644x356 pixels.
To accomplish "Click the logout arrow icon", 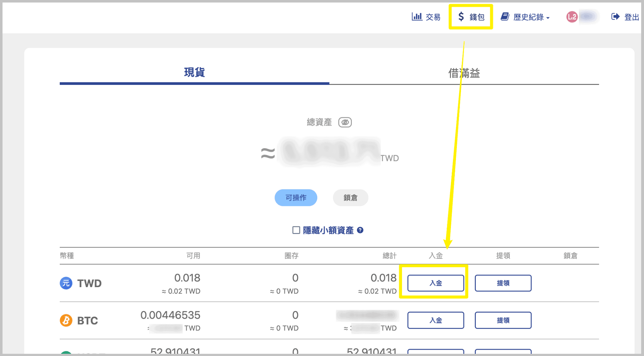I will (x=615, y=17).
